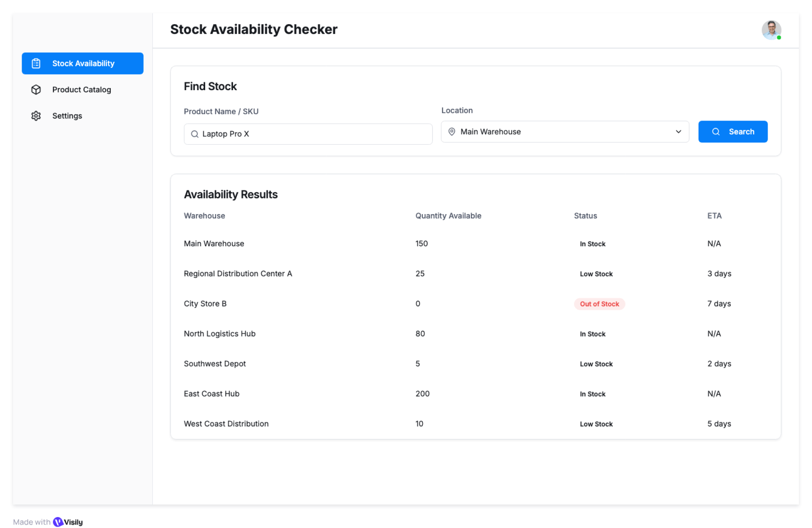Click the Product Catalog box icon

[36, 90]
